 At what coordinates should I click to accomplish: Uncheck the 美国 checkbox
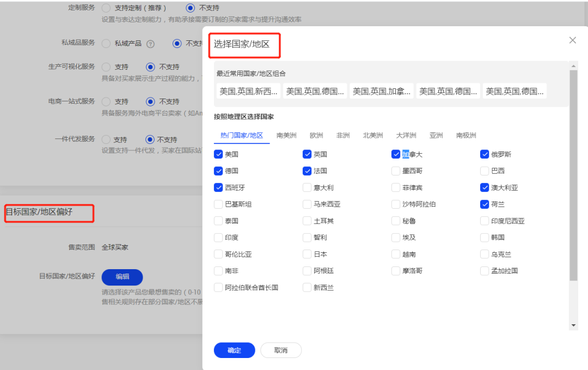click(x=219, y=154)
